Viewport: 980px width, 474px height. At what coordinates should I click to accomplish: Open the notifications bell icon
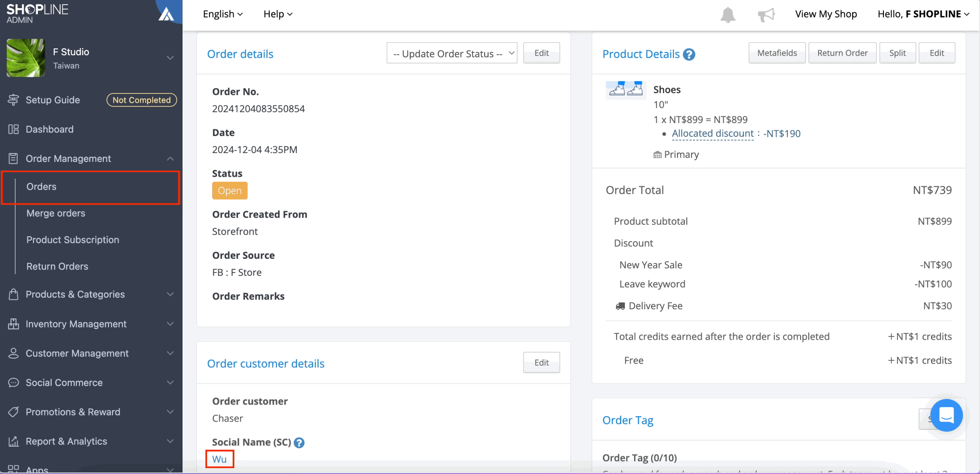727,14
